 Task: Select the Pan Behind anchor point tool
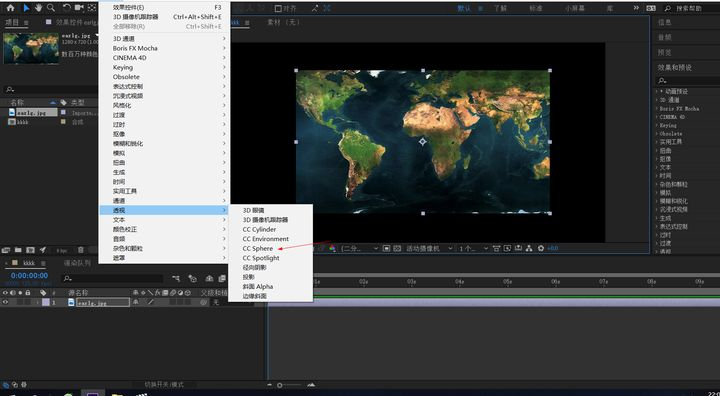(92, 8)
